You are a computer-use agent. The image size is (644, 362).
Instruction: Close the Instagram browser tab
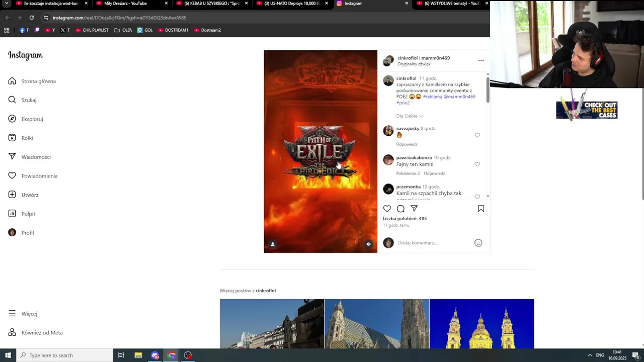click(x=407, y=4)
